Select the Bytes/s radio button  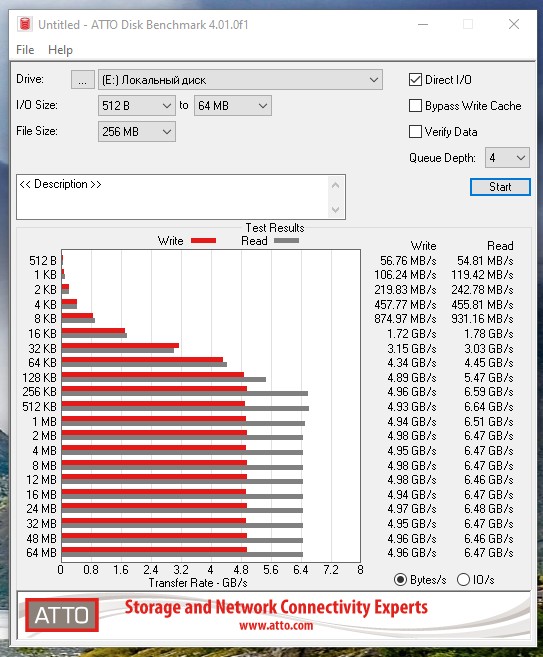[401, 579]
